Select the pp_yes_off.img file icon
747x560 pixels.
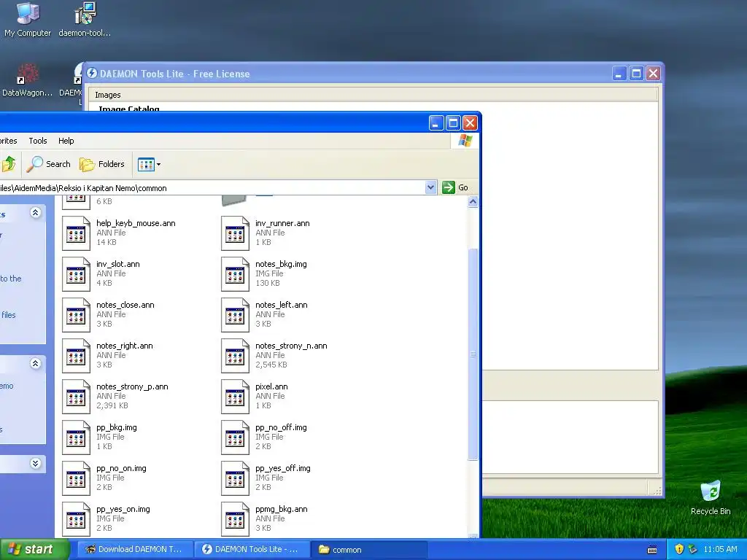[x=236, y=479]
